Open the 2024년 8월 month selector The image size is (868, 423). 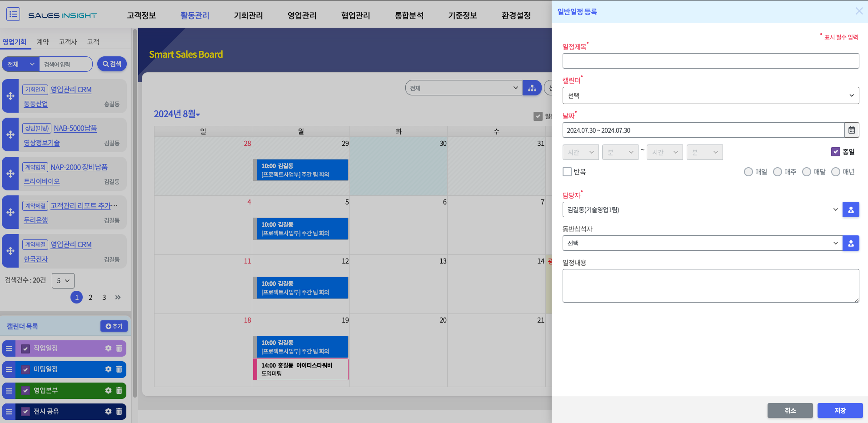pyautogui.click(x=177, y=114)
